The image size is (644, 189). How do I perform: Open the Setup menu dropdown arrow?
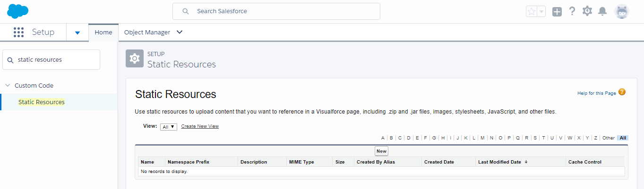pos(77,33)
